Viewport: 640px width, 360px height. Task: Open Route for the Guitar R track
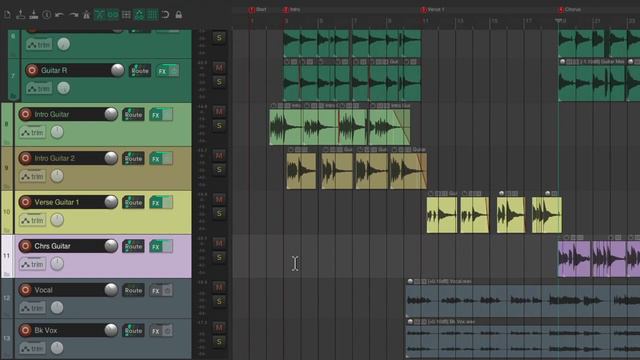click(x=140, y=71)
